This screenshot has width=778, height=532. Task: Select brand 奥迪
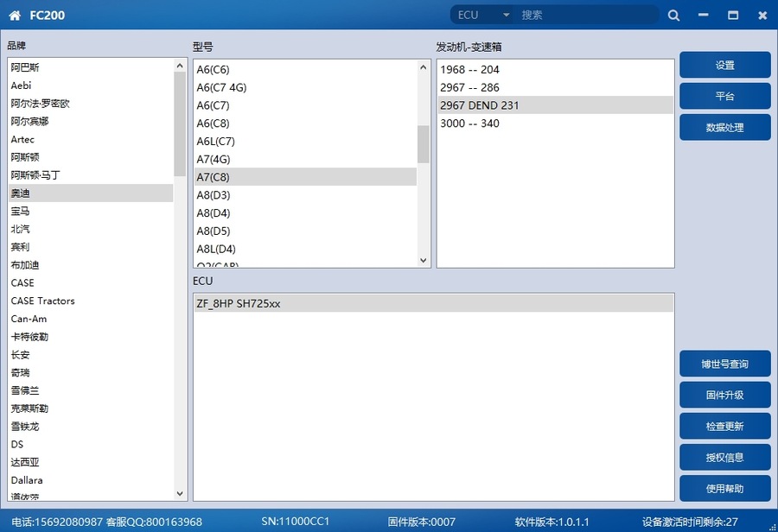[91, 193]
